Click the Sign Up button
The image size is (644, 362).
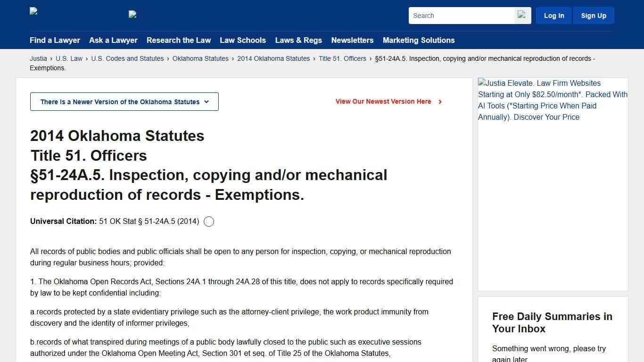click(x=593, y=15)
